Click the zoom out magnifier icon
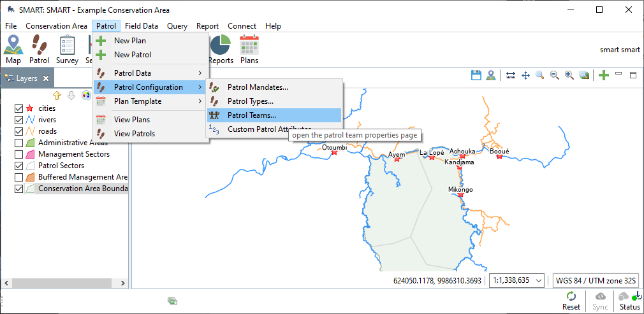Image resolution: width=644 pixels, height=314 pixels. (555, 75)
